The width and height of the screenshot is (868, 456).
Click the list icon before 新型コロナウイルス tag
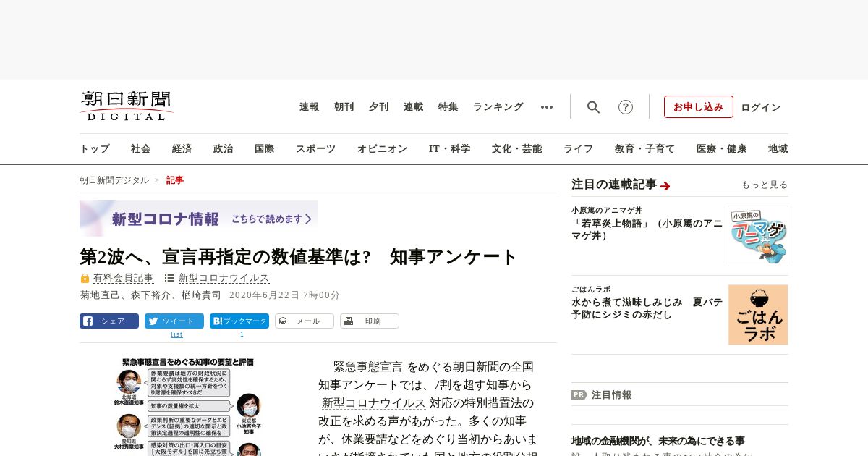click(169, 278)
